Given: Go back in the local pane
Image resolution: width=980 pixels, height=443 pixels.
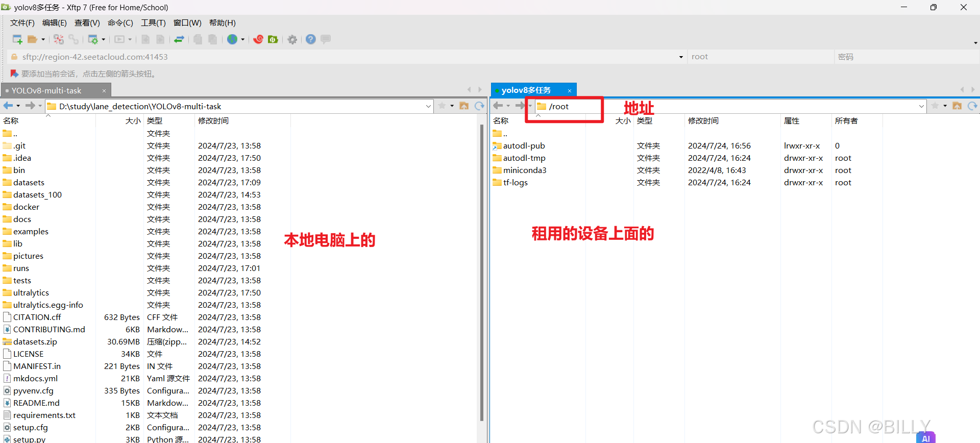Looking at the screenshot, I should click(x=8, y=106).
